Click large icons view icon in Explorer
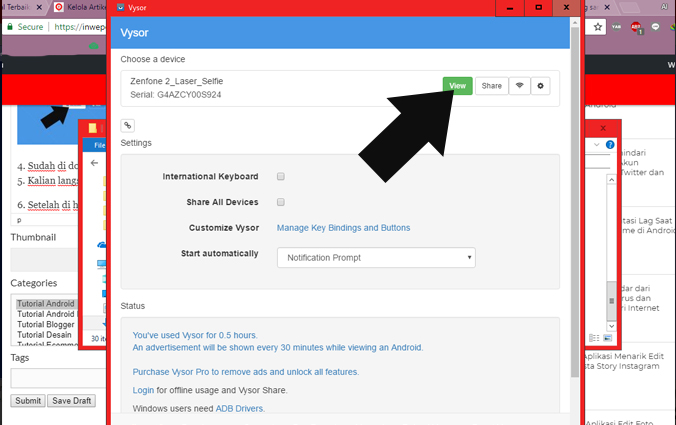The width and height of the screenshot is (676, 425). tap(607, 338)
